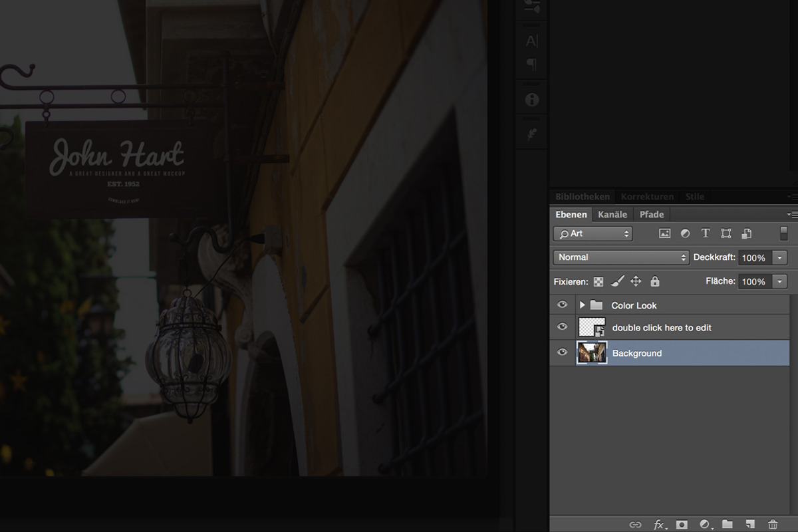Create new adjustment layer icon
The height and width of the screenshot is (532, 798).
[705, 525]
